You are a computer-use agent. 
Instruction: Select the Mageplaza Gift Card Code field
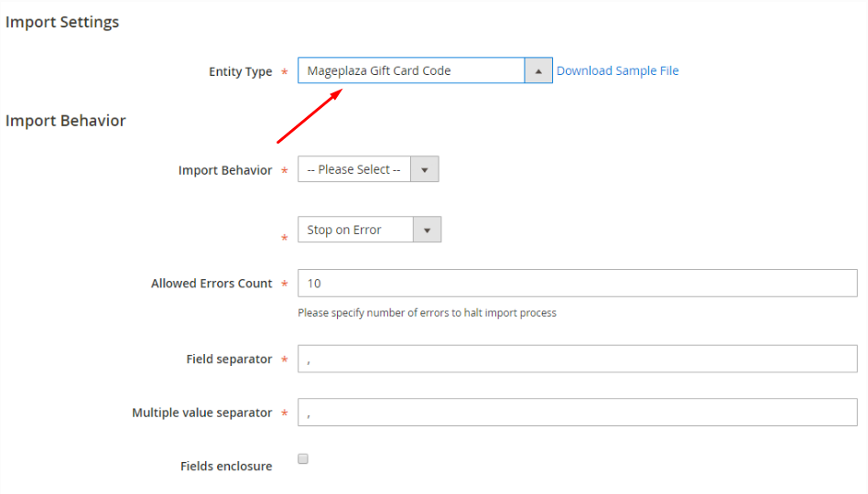coord(425,70)
